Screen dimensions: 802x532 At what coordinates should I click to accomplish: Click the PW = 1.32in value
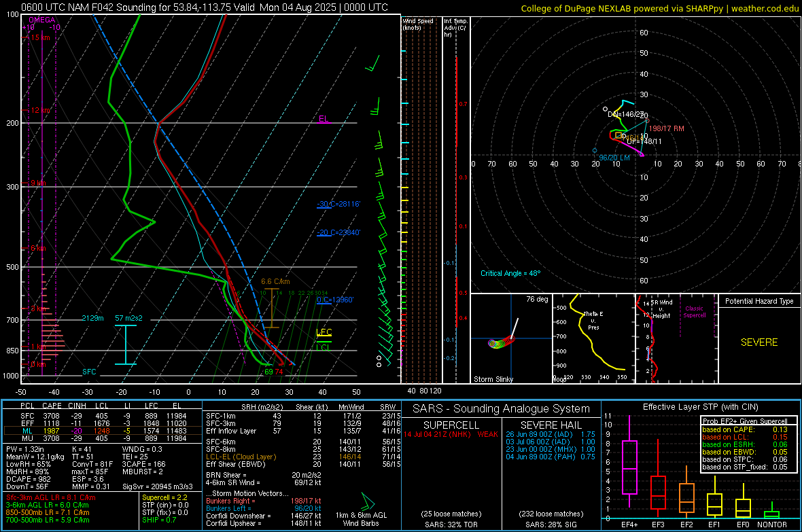pos(25,449)
